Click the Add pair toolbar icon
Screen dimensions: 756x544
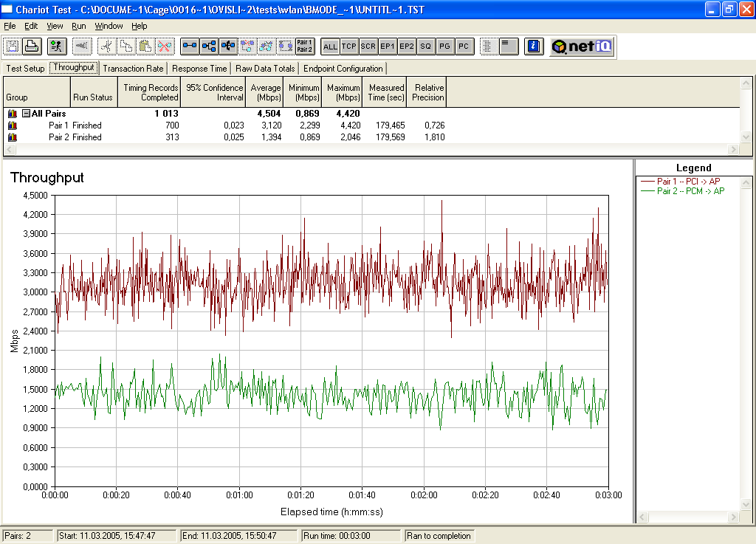tap(190, 47)
